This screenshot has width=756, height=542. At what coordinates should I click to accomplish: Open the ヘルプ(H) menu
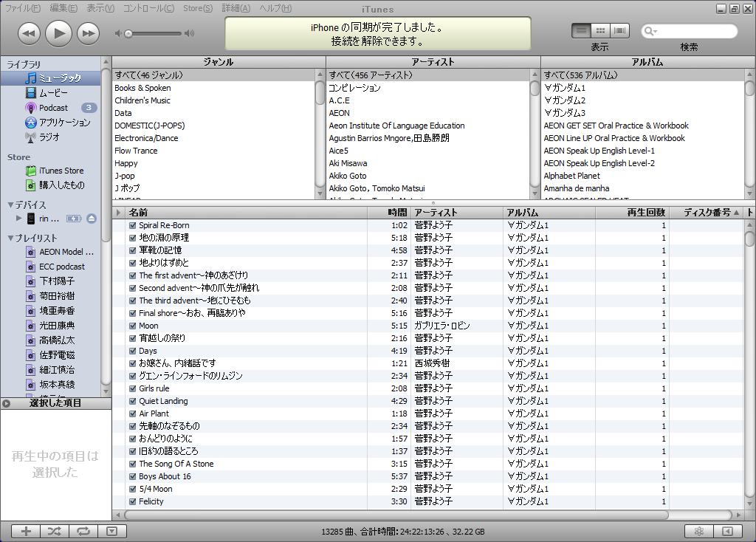point(275,8)
